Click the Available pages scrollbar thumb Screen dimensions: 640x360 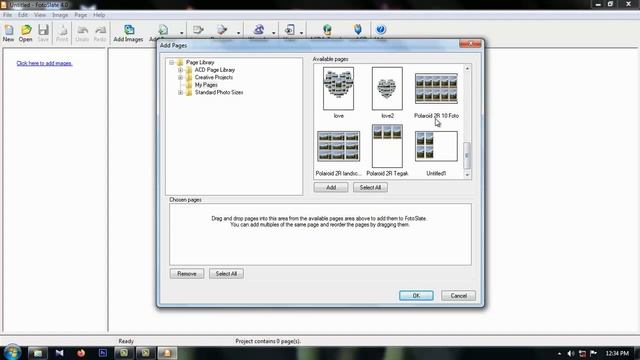point(467,156)
